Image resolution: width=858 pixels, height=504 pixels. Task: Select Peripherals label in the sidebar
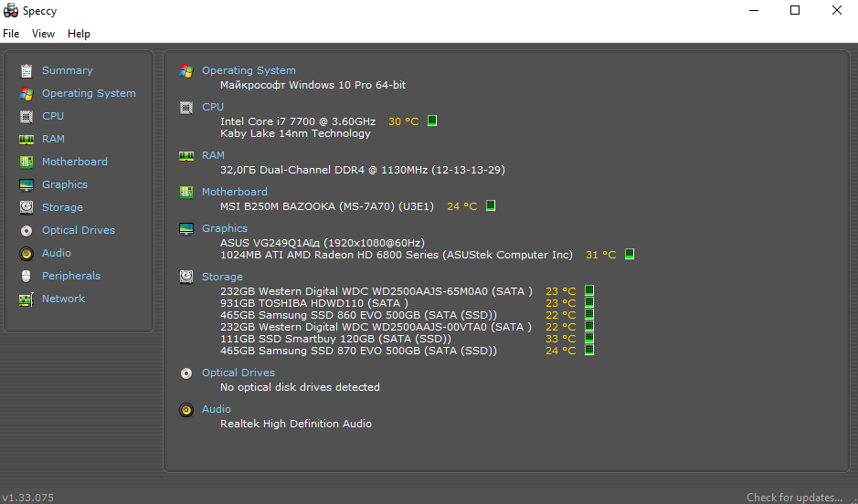[71, 276]
